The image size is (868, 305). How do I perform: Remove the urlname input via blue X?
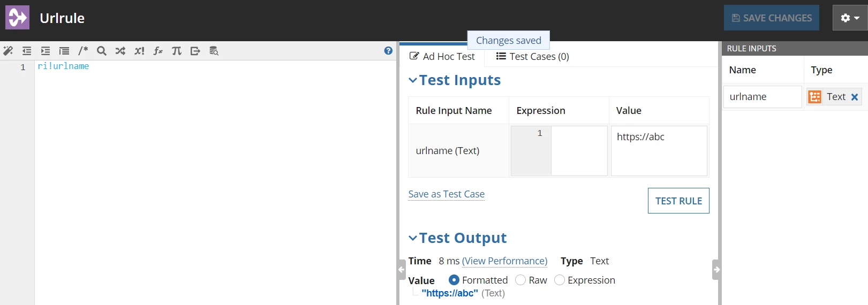point(855,97)
